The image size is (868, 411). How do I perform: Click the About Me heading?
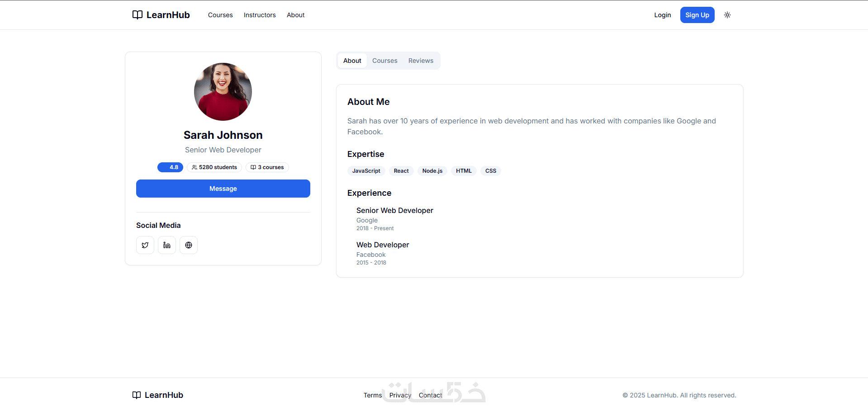pyautogui.click(x=369, y=102)
